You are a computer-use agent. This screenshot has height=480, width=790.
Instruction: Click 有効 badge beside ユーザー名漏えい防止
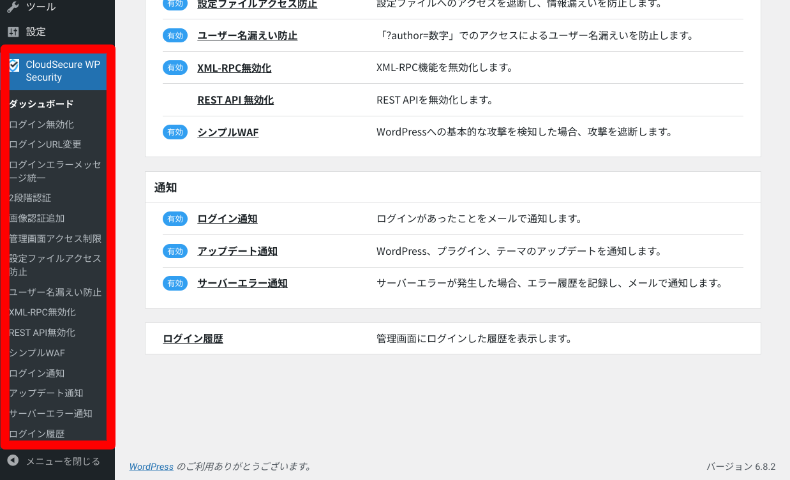175,35
